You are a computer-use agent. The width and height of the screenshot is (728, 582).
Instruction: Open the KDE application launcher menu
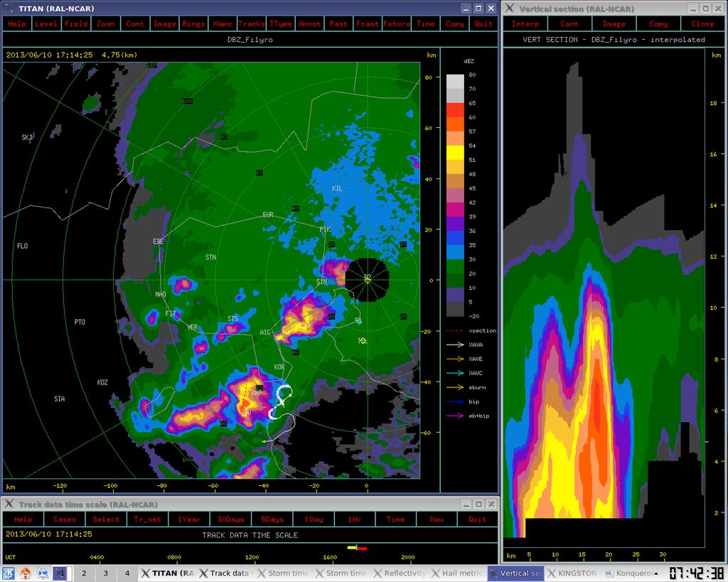[x=9, y=573]
